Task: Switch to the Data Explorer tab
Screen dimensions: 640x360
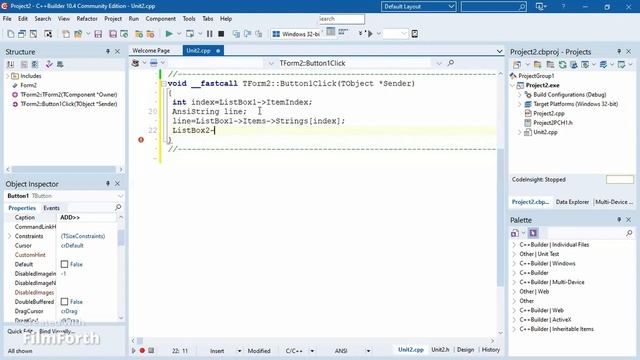Action: coord(572,202)
